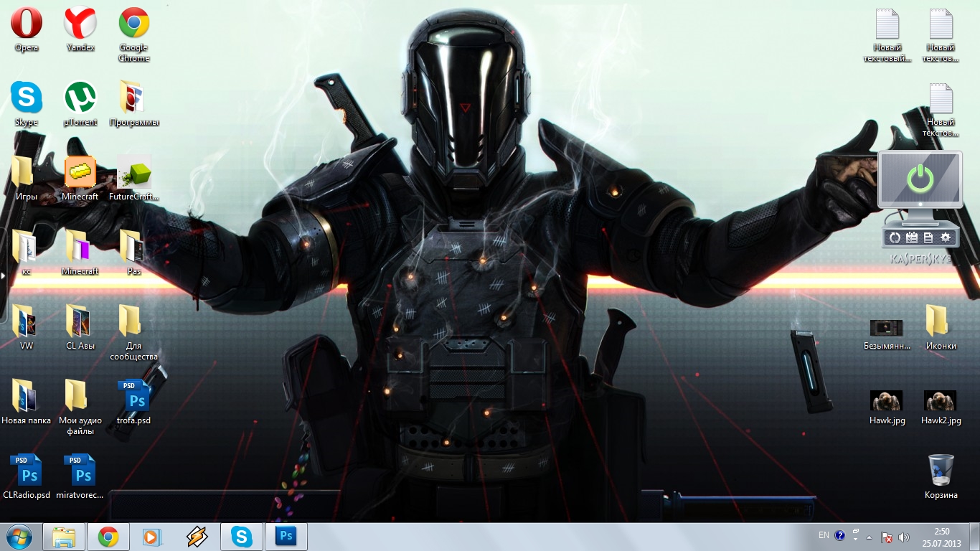Open Kaspersky gadget reports document icon

pyautogui.click(x=928, y=237)
